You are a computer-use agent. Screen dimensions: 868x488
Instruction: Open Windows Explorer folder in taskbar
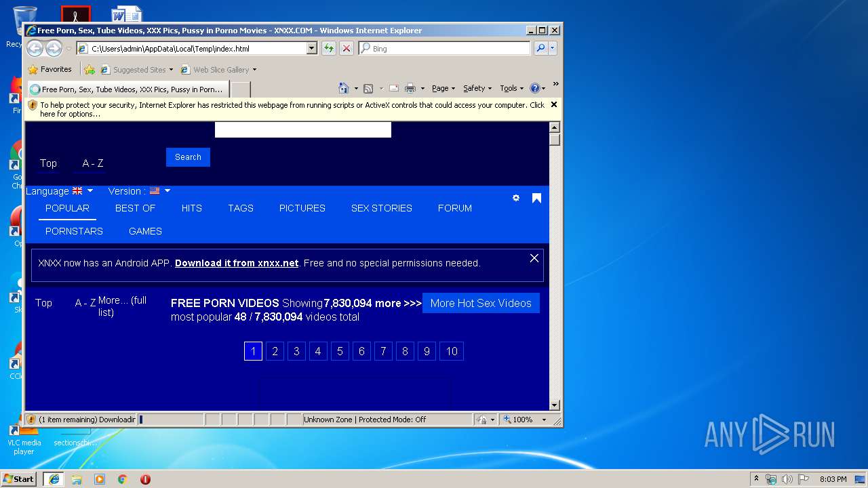point(77,479)
